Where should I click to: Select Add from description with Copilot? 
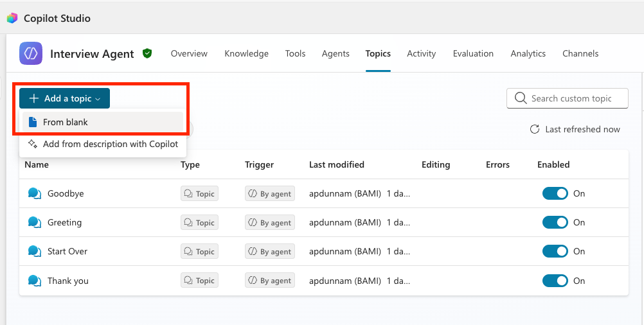[x=110, y=144]
